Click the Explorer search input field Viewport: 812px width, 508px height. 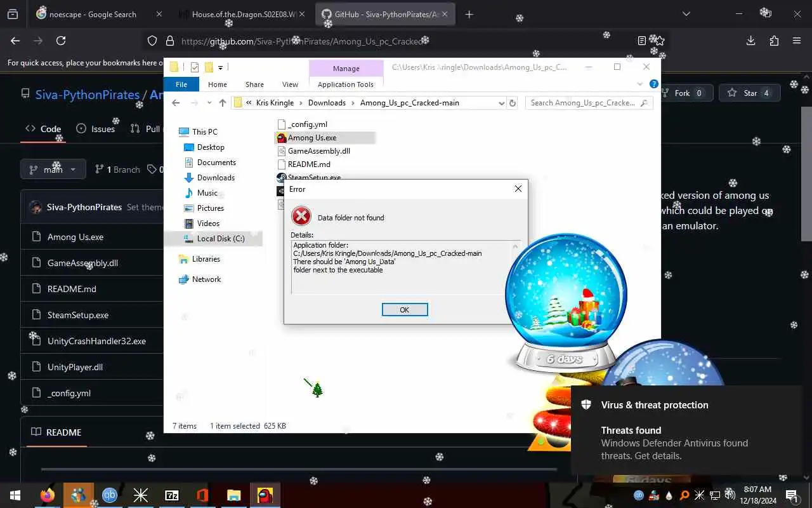tap(582, 103)
